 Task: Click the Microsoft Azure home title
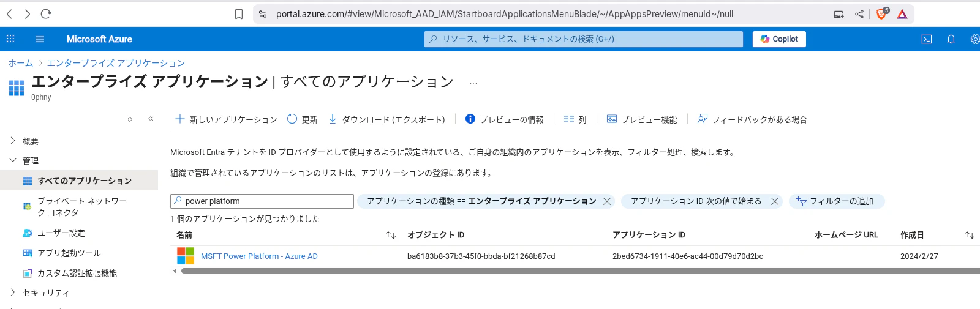point(99,39)
